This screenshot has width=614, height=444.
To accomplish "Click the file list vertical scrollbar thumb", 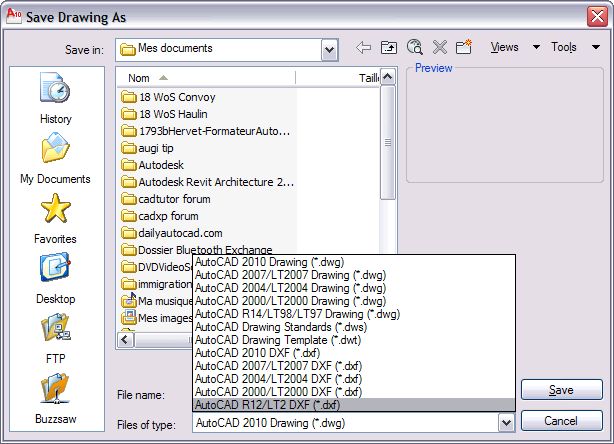I will coord(388,143).
